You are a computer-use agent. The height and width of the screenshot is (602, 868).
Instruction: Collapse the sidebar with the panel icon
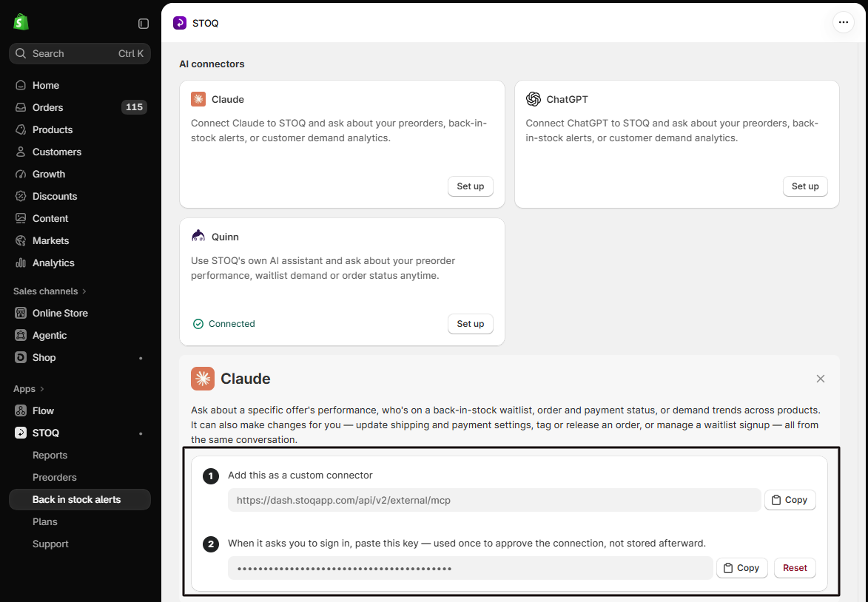click(144, 23)
